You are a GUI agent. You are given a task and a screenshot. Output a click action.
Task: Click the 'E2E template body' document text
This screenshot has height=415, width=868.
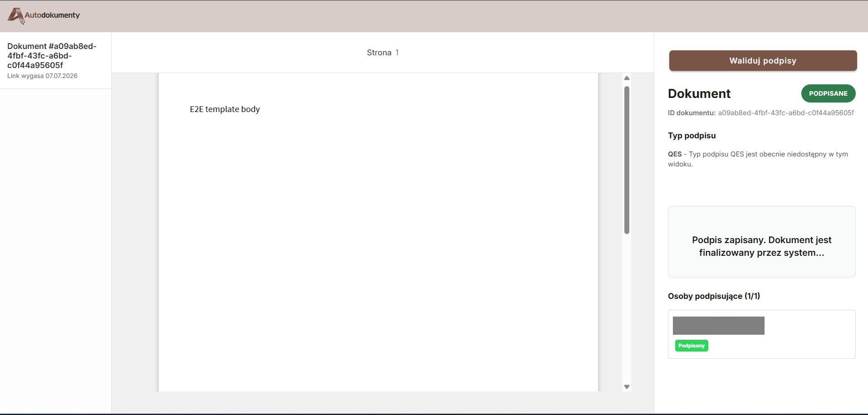click(x=225, y=109)
